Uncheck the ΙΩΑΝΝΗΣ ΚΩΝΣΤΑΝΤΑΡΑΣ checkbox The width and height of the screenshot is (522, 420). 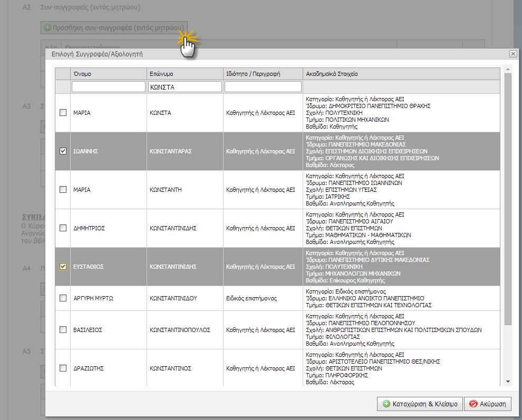63,151
